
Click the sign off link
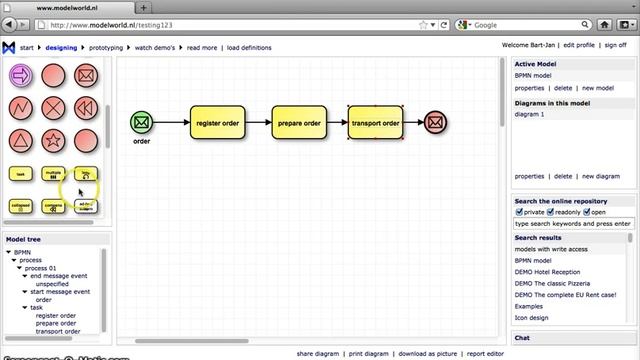click(x=616, y=45)
